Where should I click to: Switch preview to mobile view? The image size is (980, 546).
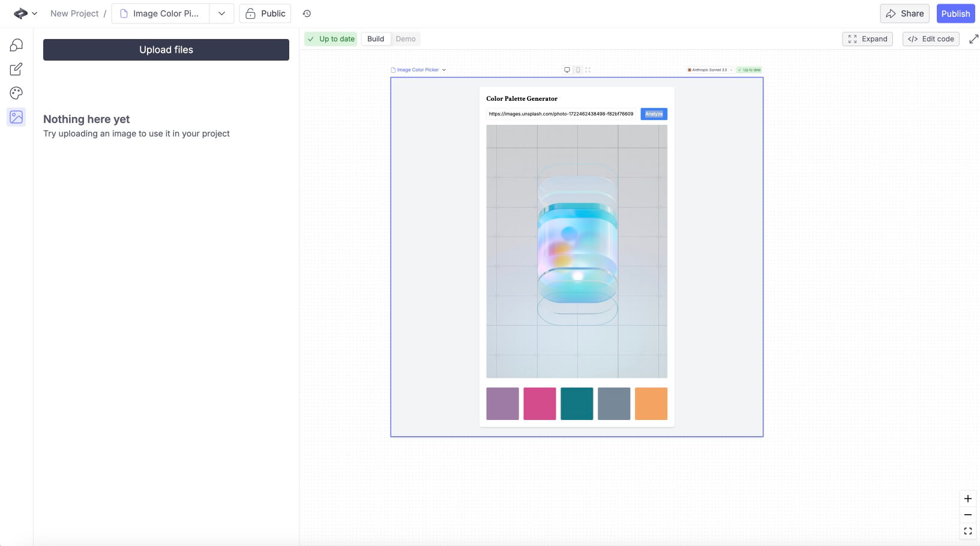coord(578,70)
